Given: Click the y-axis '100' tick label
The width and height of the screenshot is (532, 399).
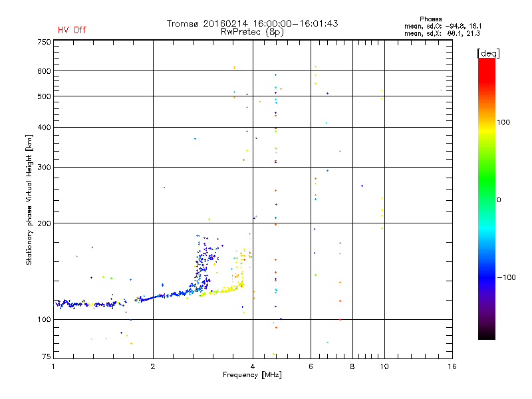Looking at the screenshot, I should pyautogui.click(x=44, y=319).
